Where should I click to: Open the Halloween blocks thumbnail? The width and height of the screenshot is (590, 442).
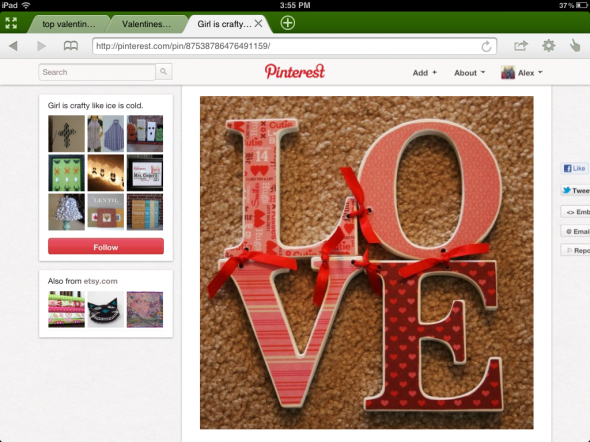click(145, 134)
